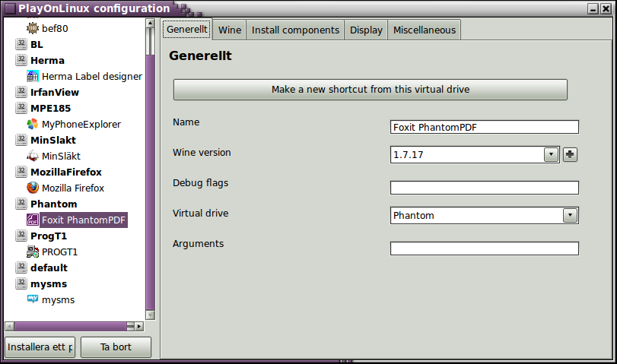Screen dimensions: 617x364
Task: Click the Arguments input field
Action: (x=485, y=248)
